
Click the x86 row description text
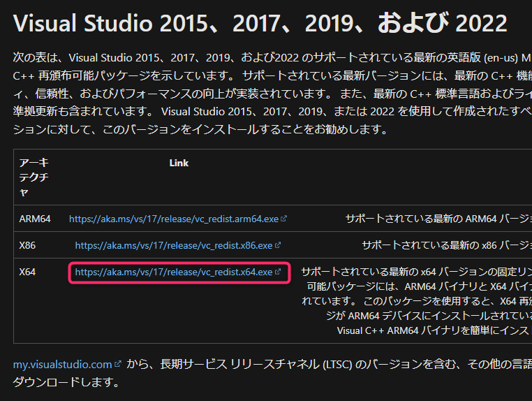click(x=447, y=245)
